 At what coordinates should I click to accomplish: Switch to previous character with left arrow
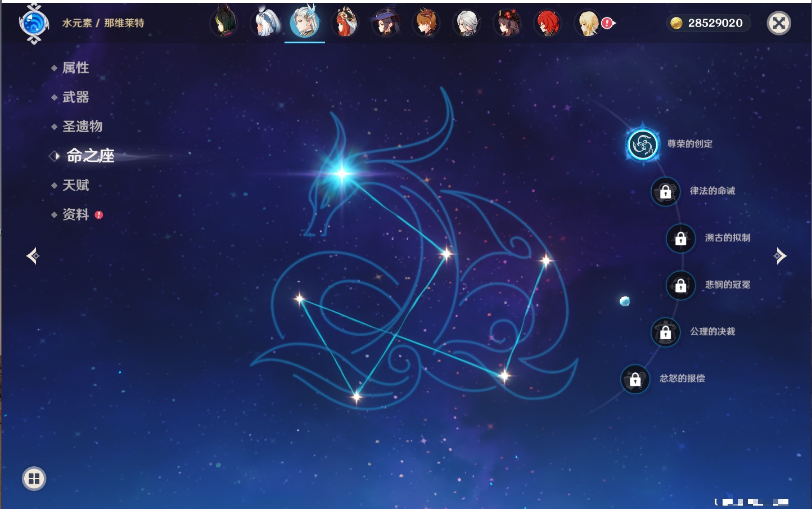33,256
